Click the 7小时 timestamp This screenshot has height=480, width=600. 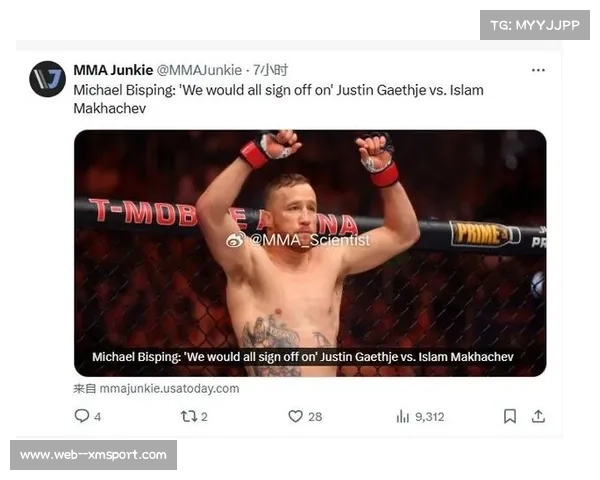(x=270, y=70)
